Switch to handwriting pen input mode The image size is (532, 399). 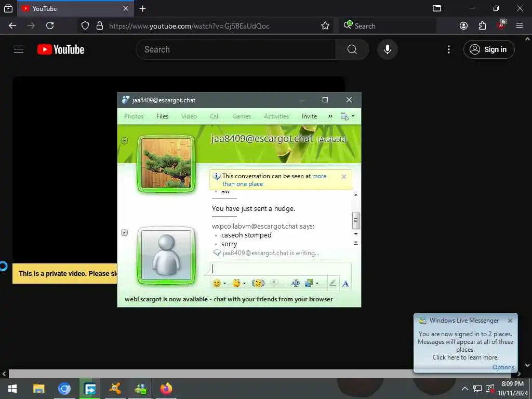[332, 283]
